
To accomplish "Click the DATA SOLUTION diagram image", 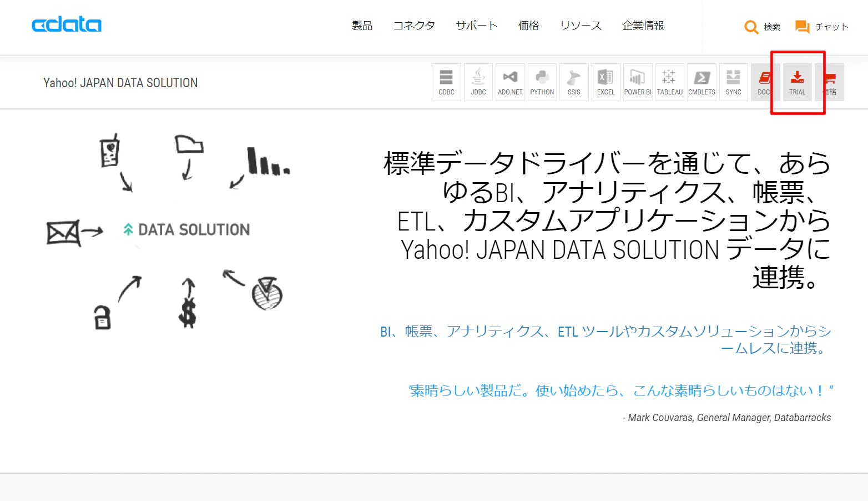I will point(168,231).
